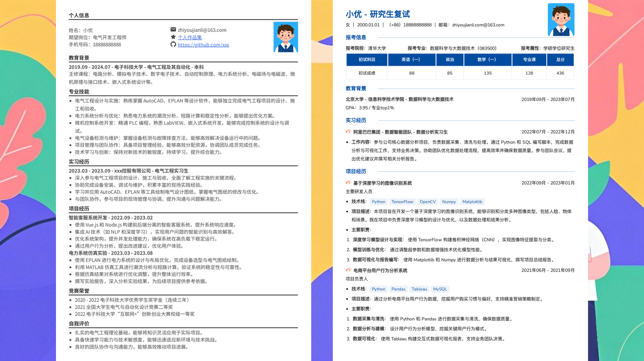Click the 专业课 table header cell
This screenshot has height=361, width=644.
(529, 59)
